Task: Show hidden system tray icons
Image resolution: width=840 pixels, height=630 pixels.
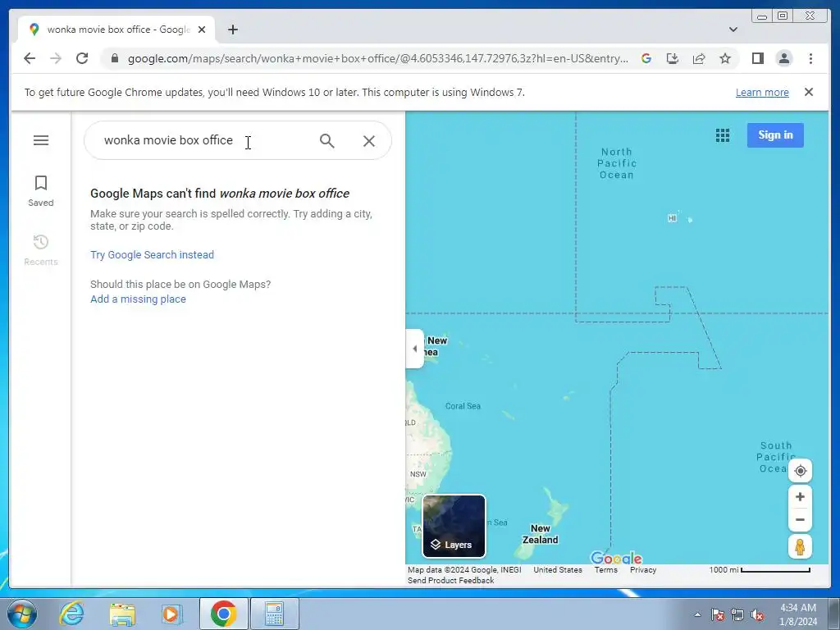Action: click(x=697, y=614)
